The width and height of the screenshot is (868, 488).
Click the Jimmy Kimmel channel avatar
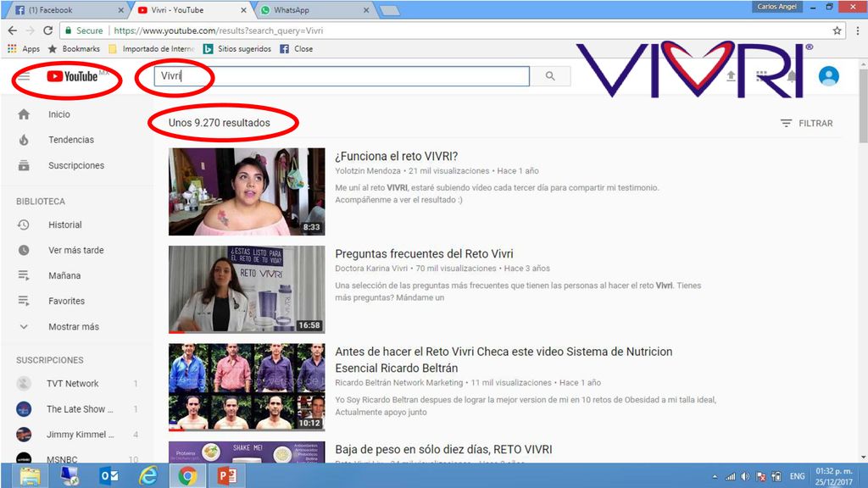click(x=24, y=435)
